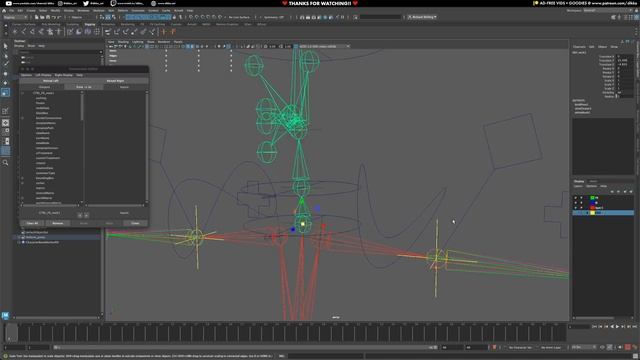Select the arrow Select tool in toolbox

click(5, 46)
